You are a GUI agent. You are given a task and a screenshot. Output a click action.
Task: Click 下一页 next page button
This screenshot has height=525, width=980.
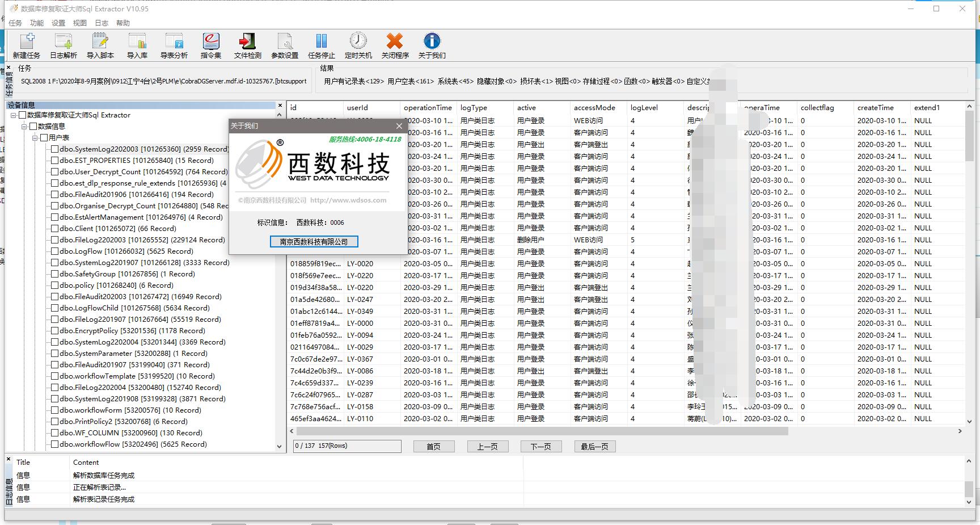pyautogui.click(x=541, y=447)
